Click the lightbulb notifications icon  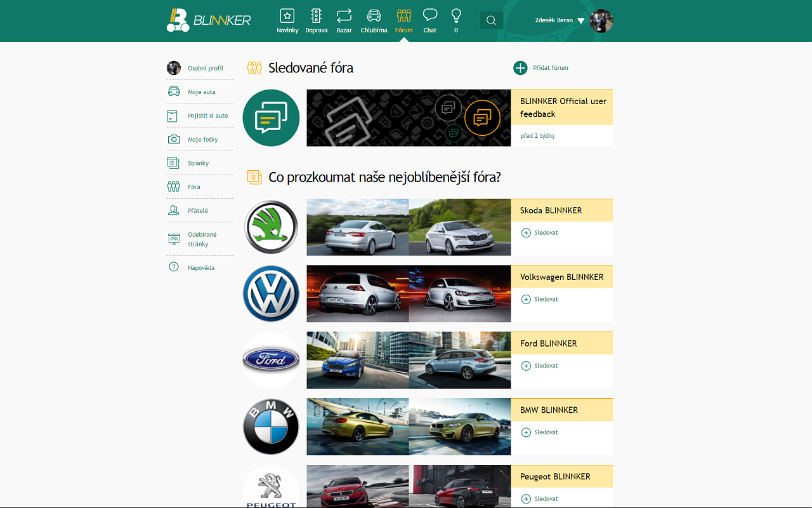click(455, 15)
